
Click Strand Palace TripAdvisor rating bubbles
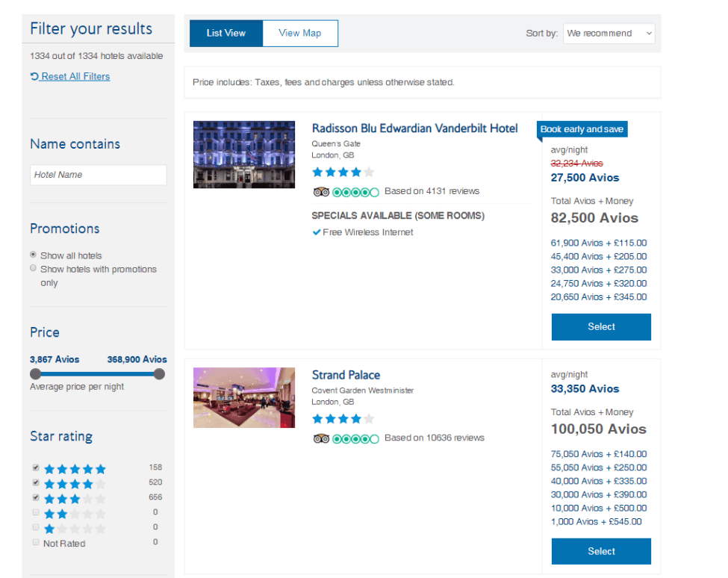pyautogui.click(x=355, y=438)
